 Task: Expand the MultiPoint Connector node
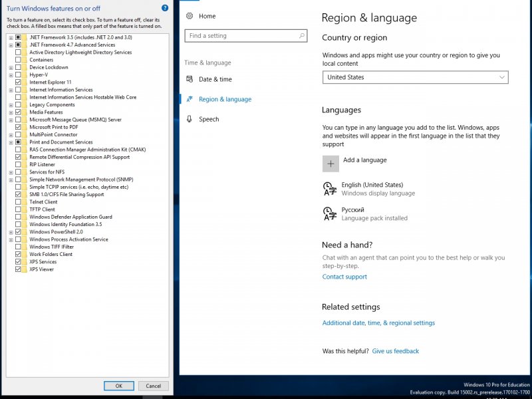[11, 135]
